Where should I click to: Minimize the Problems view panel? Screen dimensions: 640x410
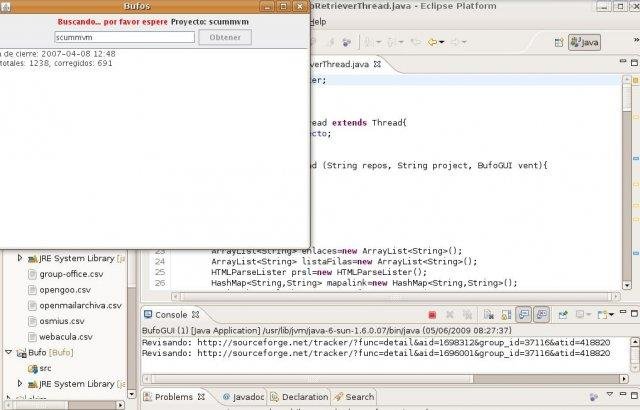[x=623, y=394]
